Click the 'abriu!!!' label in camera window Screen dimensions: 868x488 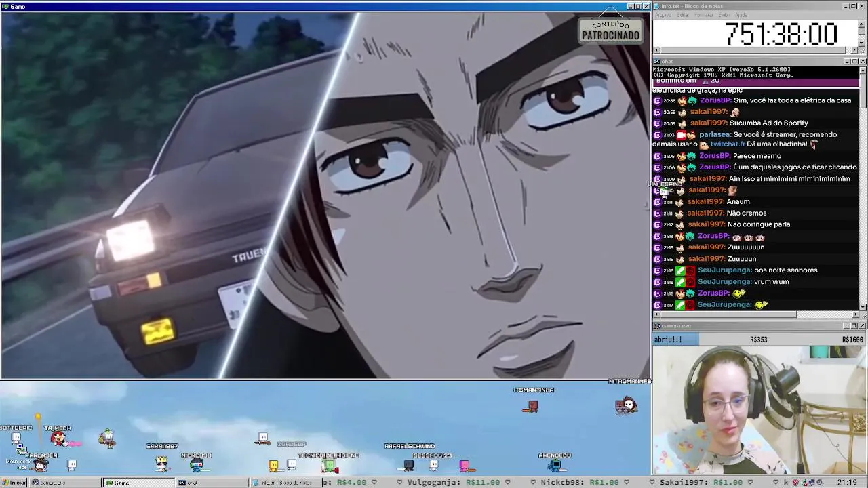pos(668,340)
